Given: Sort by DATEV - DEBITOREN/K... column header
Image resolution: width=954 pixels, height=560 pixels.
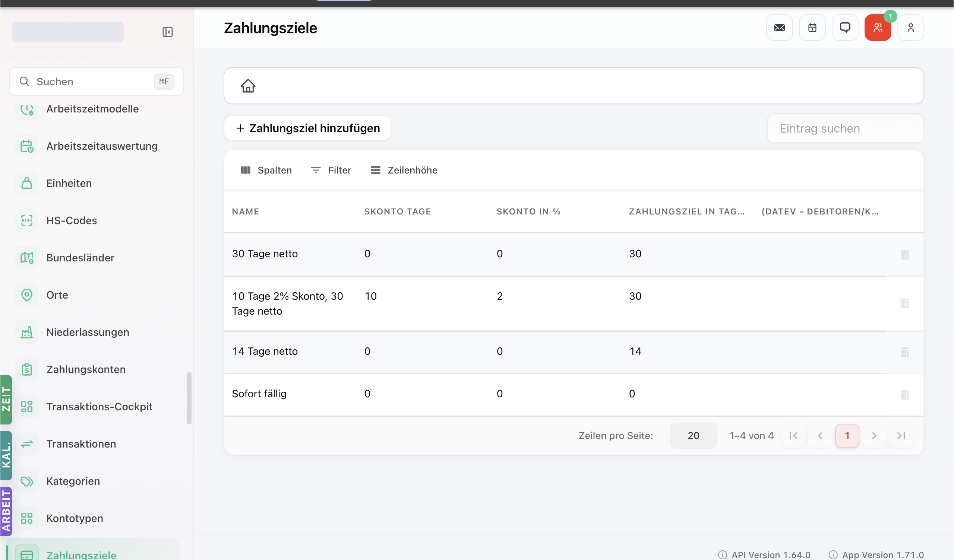Looking at the screenshot, I should [820, 212].
